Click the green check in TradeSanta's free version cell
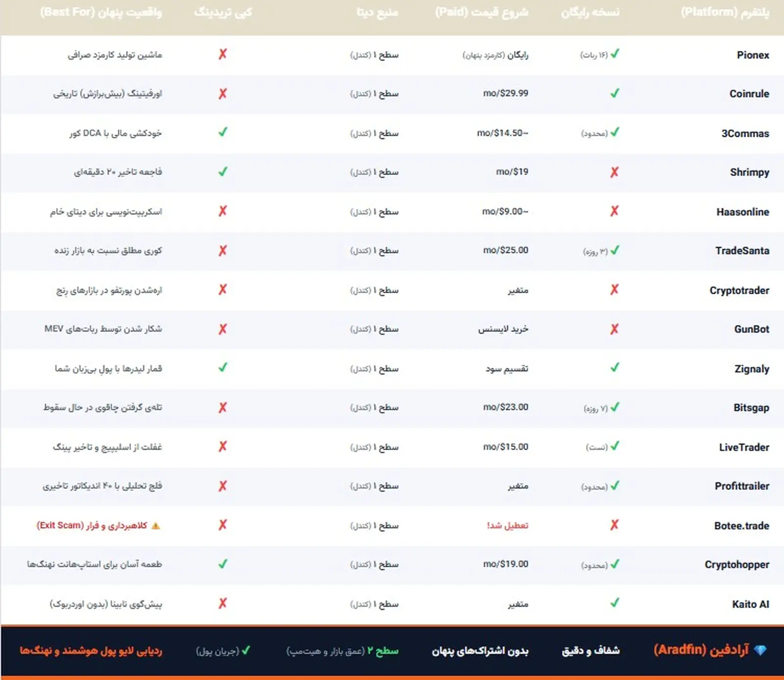Viewport: 784px width, 680px height. [x=615, y=250]
